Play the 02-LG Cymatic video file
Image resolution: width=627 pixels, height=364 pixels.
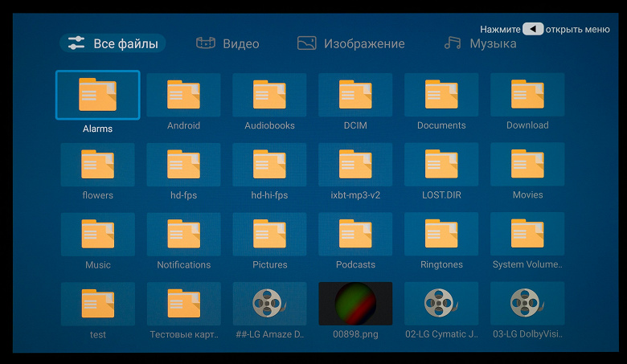coord(441,303)
